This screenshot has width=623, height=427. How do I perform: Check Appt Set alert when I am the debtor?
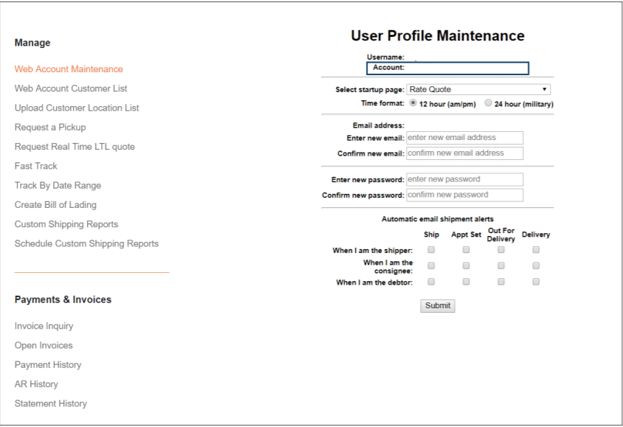[x=466, y=282]
